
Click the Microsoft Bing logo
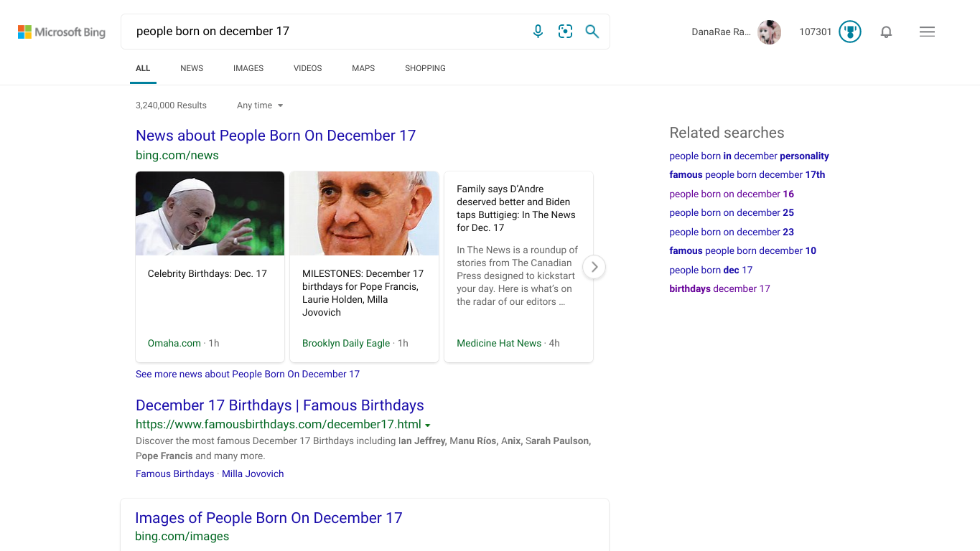click(x=61, y=32)
